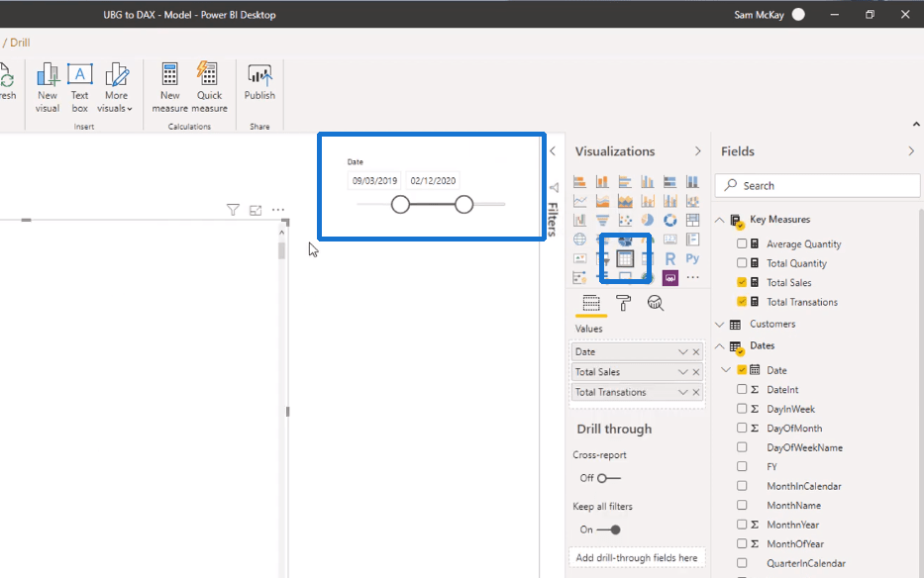Check the MonthName field
The image size is (924, 578).
point(742,505)
